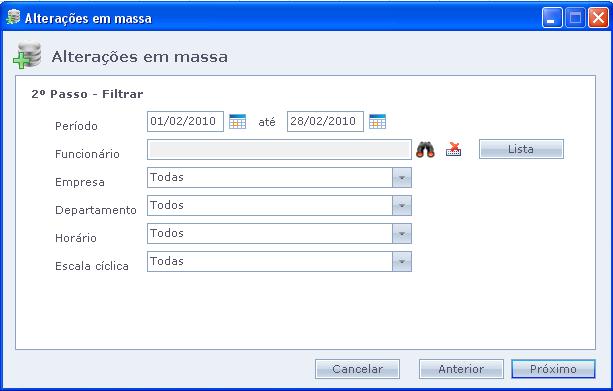The image size is (613, 391).
Task: Minimize the Alterações em massa window
Action: [552, 18]
